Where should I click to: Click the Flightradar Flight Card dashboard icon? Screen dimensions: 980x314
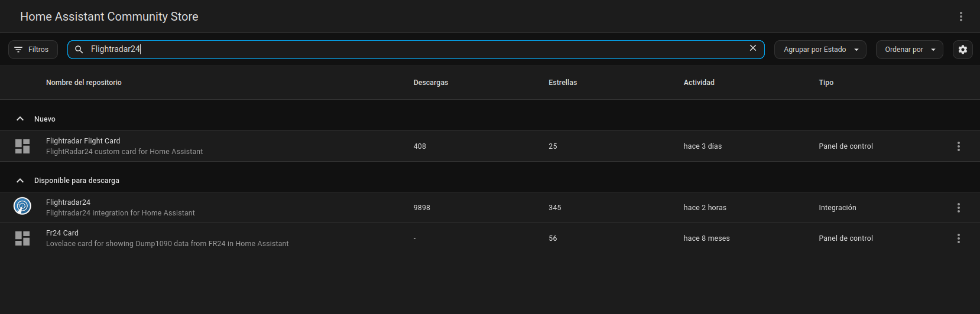[22, 146]
